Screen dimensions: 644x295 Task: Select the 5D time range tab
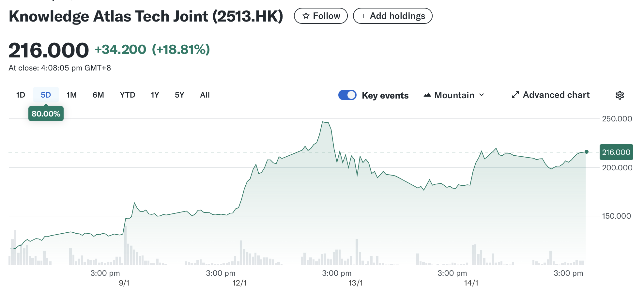(46, 95)
